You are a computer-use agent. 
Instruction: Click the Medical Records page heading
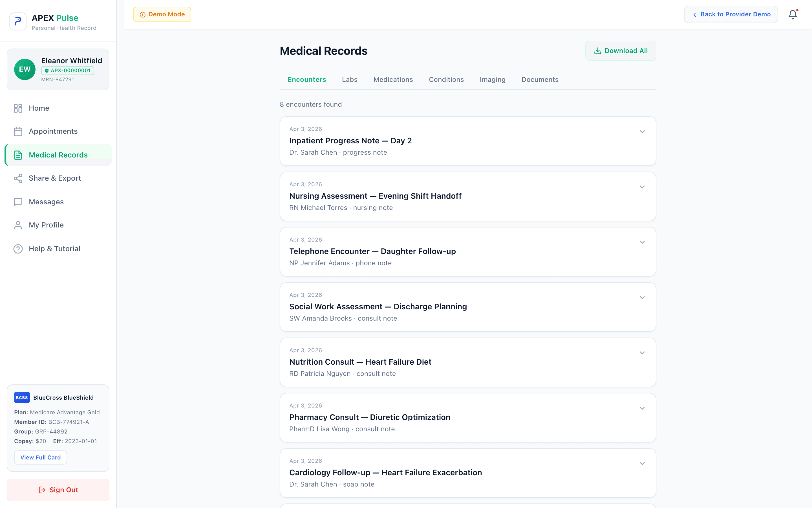[323, 51]
